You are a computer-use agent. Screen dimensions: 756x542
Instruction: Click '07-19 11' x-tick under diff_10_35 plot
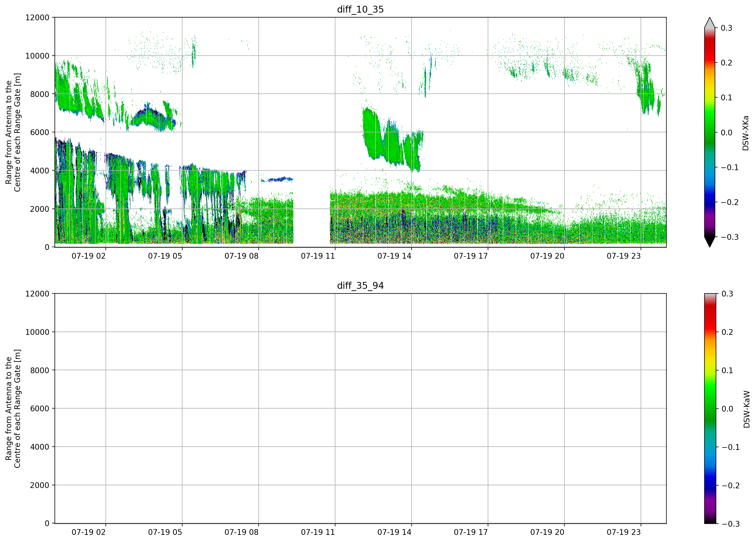[318, 256]
